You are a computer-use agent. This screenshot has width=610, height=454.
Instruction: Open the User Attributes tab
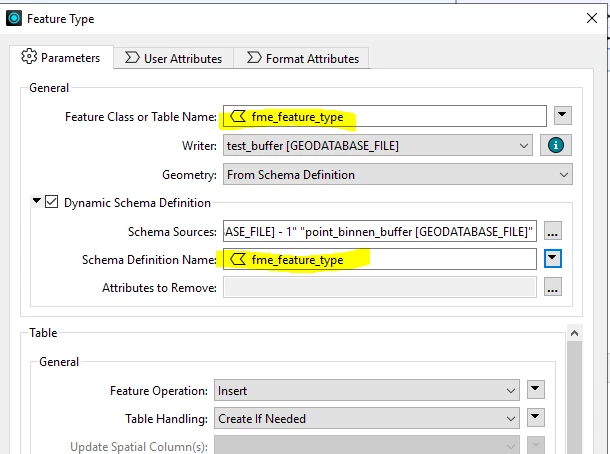[174, 58]
